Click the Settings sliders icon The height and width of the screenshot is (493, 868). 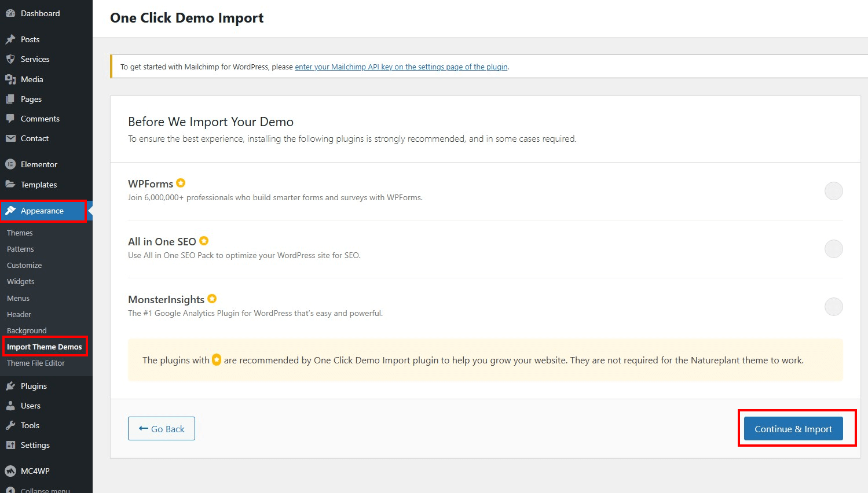point(10,445)
